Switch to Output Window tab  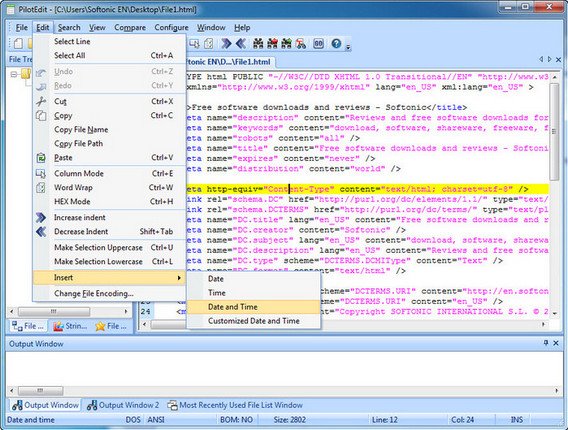(45, 405)
